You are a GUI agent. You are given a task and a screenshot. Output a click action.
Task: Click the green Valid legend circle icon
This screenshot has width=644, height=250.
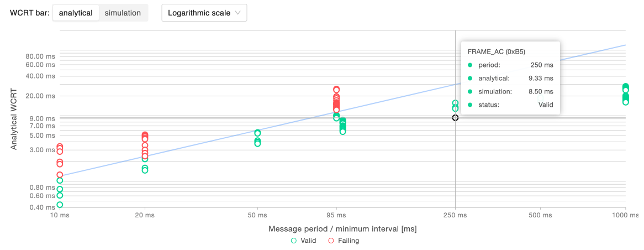[x=294, y=240]
